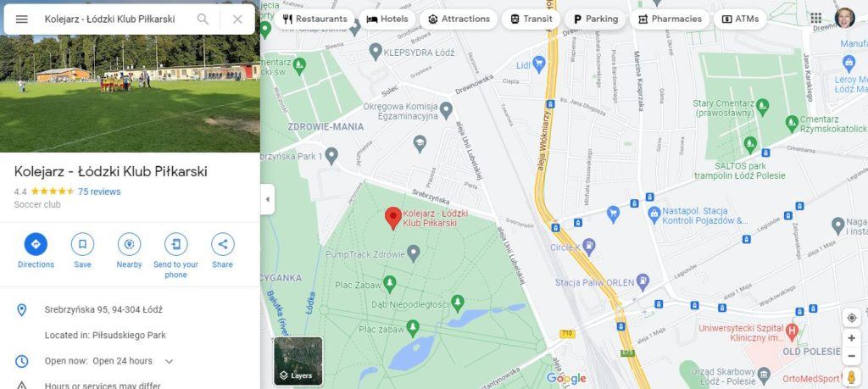Clear the search box text
Image resolution: width=868 pixels, height=389 pixels.
[237, 19]
